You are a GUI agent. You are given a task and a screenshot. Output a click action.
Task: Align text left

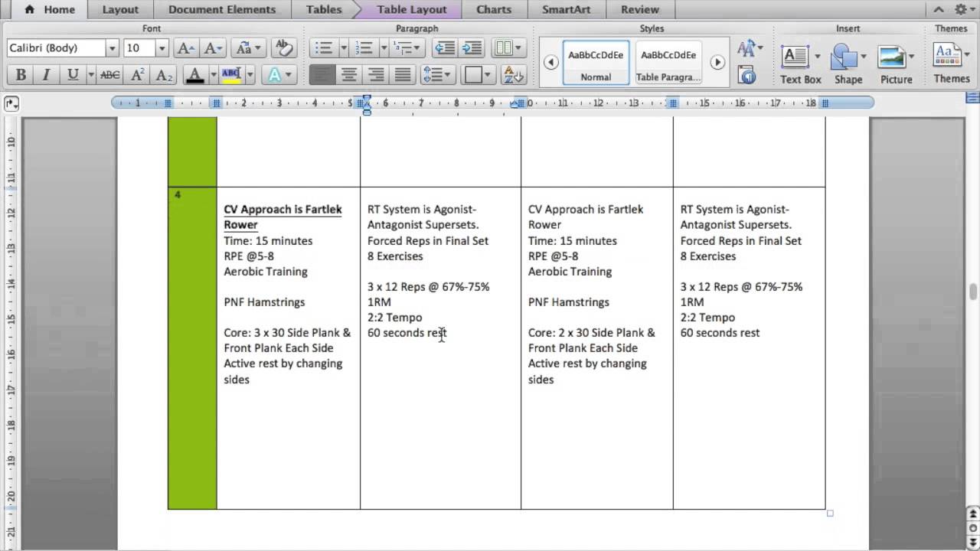[322, 75]
